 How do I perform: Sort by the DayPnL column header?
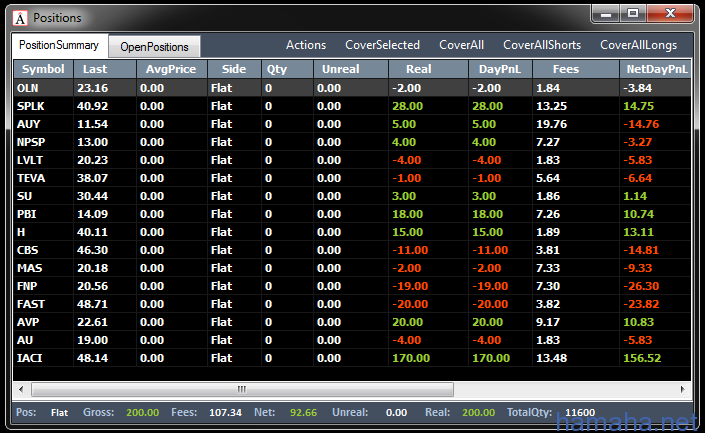(500, 69)
